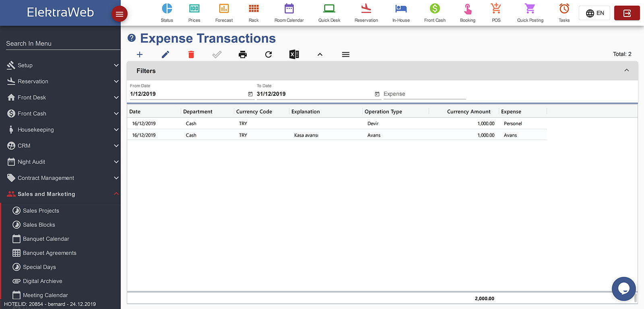Click the ElektraWeb logo
Viewport: 644px width, 309px height.
click(x=60, y=12)
